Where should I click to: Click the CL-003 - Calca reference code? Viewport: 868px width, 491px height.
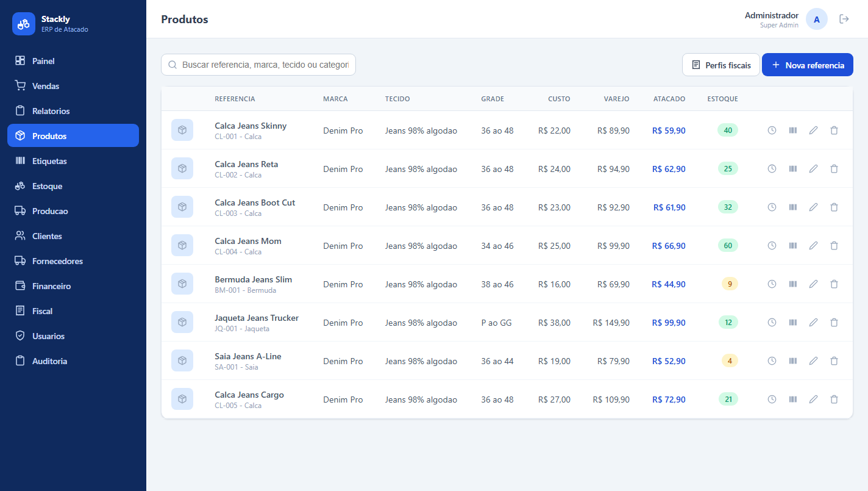tap(238, 213)
